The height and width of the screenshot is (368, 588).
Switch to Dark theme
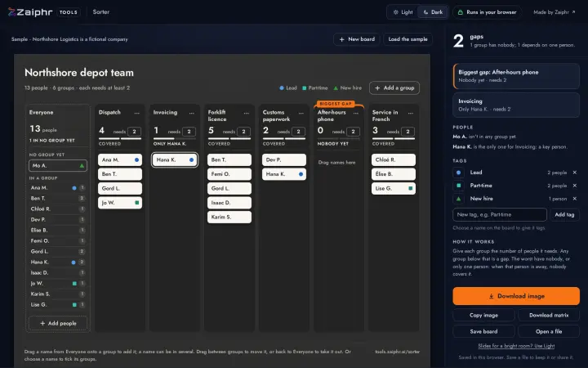click(433, 12)
